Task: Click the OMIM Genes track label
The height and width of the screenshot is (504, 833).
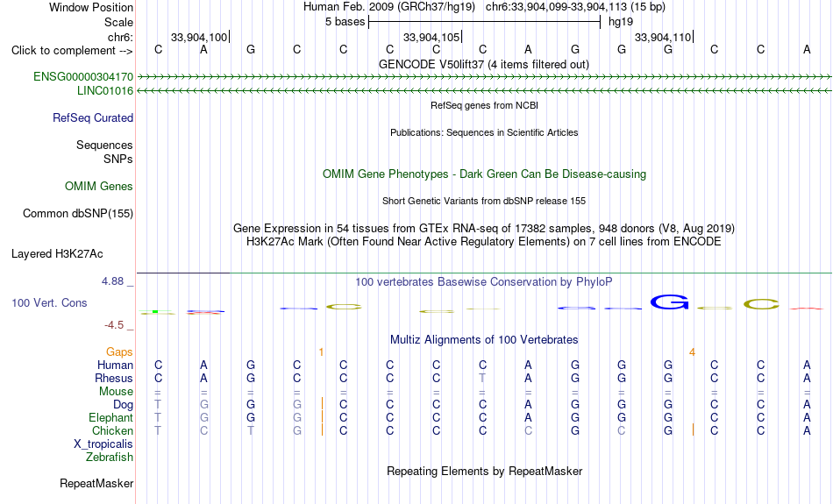Action: coord(99,187)
